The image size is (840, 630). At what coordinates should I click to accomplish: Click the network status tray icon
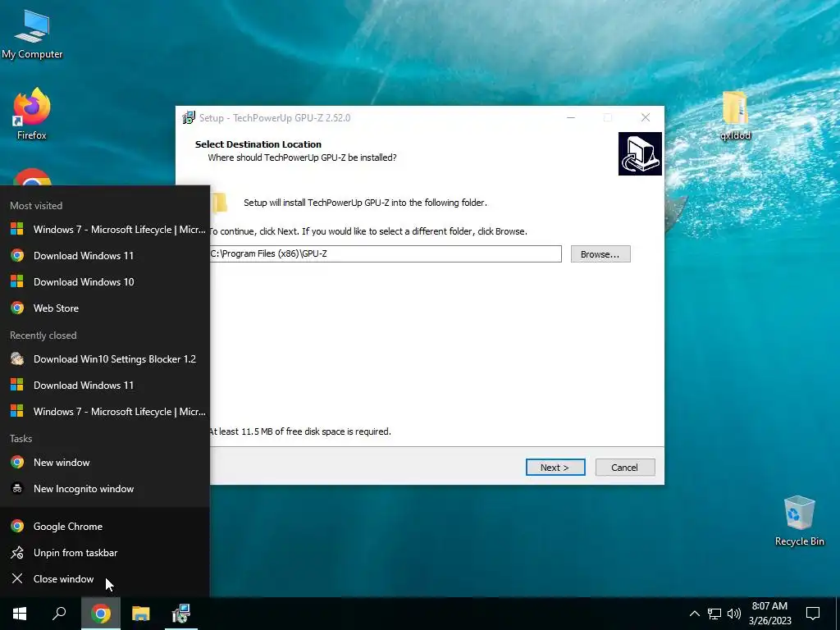(714, 614)
